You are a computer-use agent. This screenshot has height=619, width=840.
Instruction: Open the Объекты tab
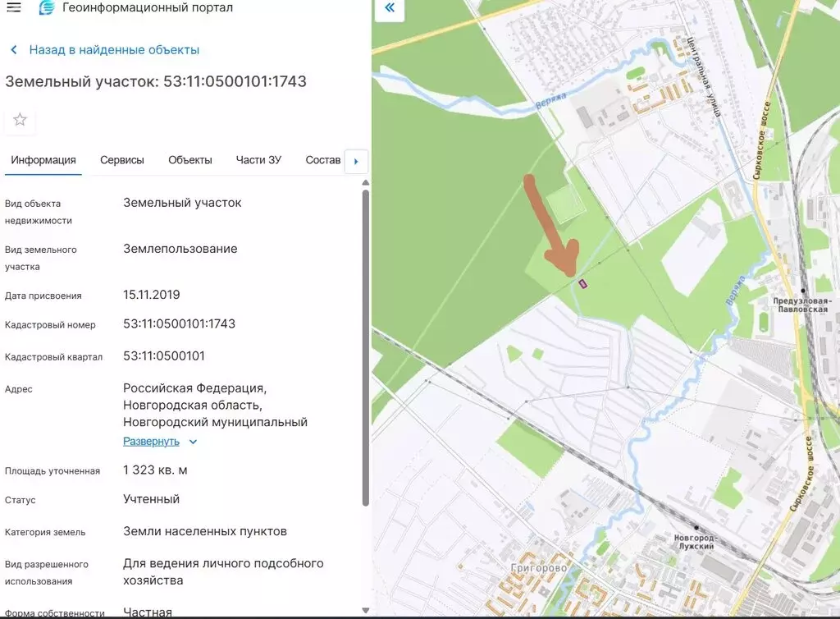190,160
